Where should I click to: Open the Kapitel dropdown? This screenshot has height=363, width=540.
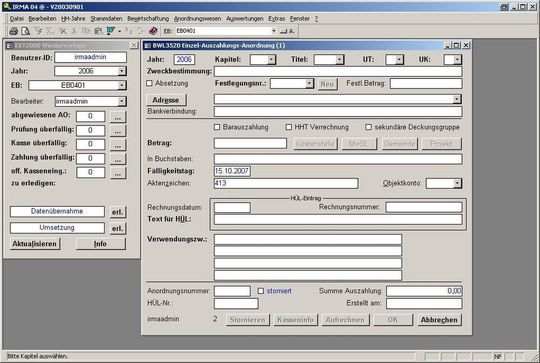tap(271, 60)
